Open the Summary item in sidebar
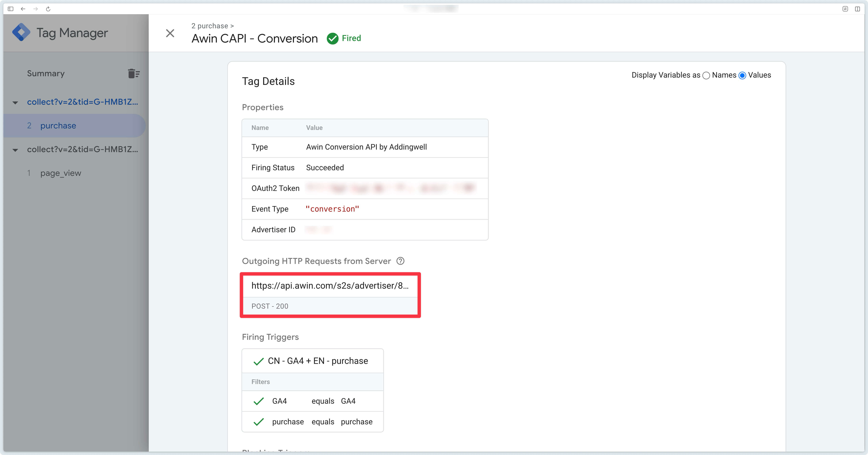868x455 pixels. (46, 73)
